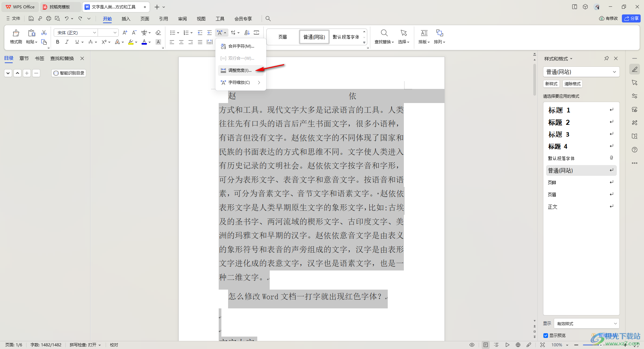Click the eye-protection mode icon in status bar
Screen dimensions: 644x349
(472, 345)
